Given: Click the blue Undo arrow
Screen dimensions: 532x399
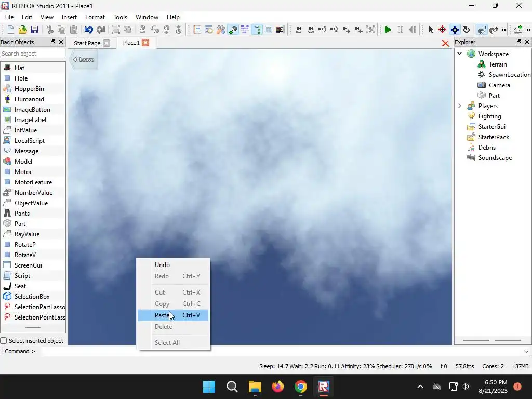Looking at the screenshot, I should (88, 30).
